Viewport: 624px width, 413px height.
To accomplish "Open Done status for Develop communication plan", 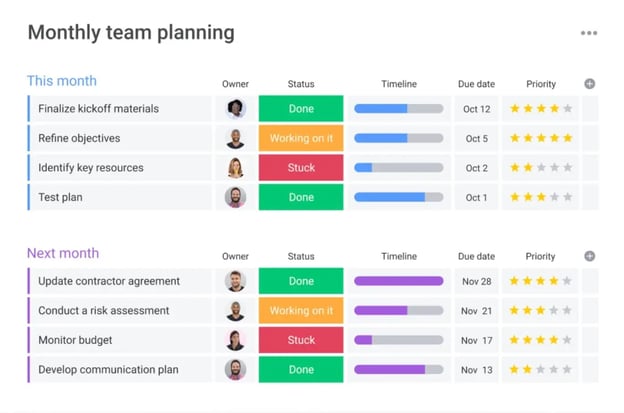I will (301, 370).
